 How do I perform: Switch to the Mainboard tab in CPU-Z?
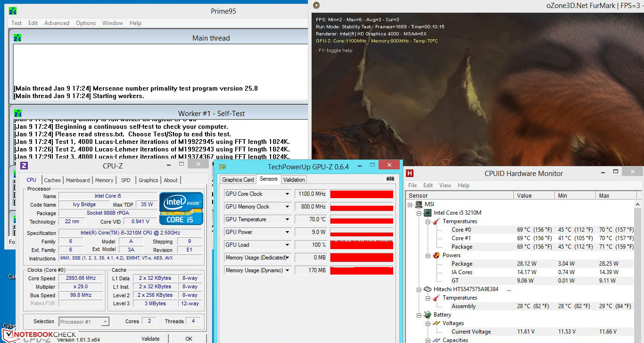(x=78, y=180)
